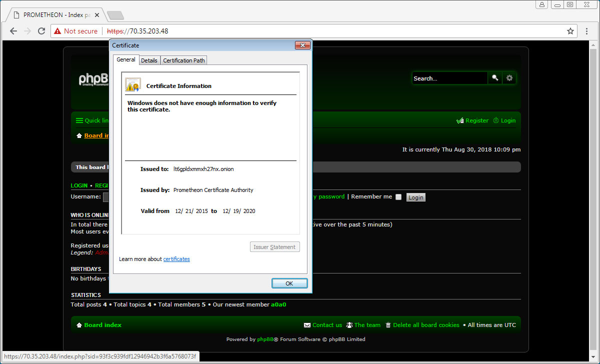The image size is (600, 364).
Task: Click into the forum Search field
Action: (x=449, y=78)
